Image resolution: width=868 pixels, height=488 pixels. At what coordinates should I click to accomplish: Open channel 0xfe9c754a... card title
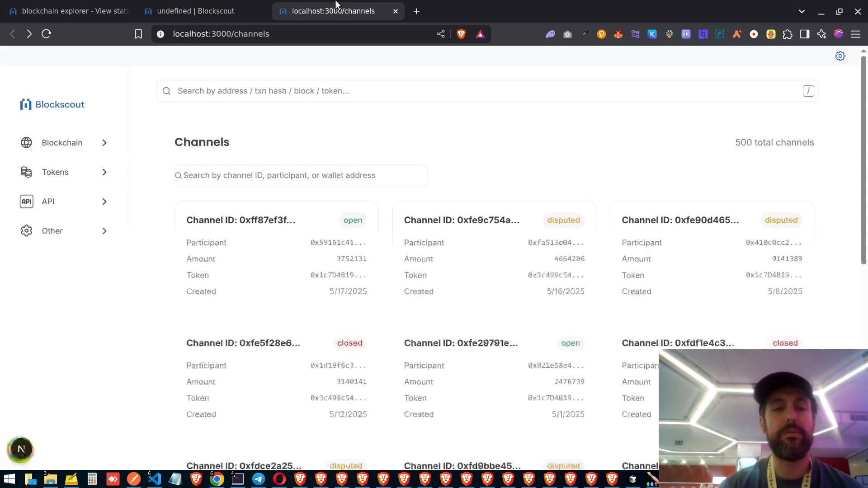pyautogui.click(x=462, y=220)
